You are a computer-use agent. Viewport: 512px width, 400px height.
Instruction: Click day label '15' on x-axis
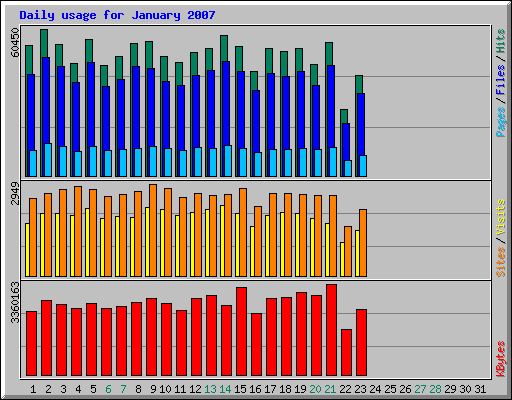240,389
